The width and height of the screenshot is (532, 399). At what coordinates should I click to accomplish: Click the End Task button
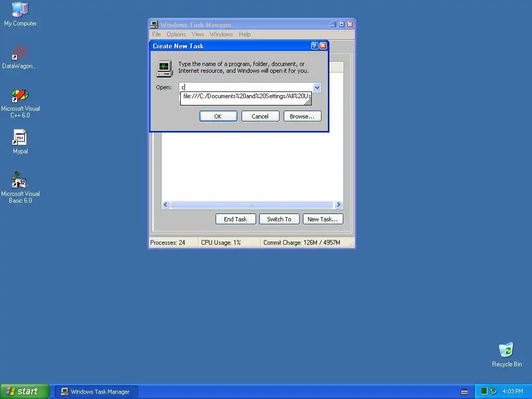coord(235,219)
